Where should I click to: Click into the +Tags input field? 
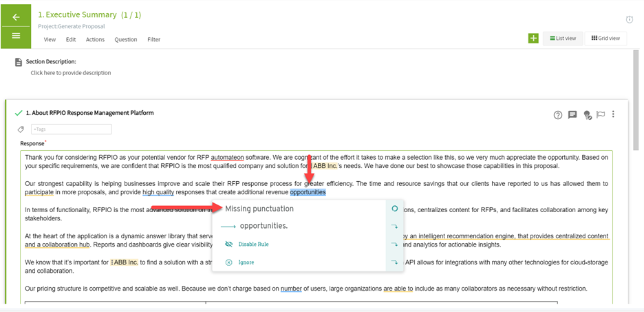[x=72, y=129]
